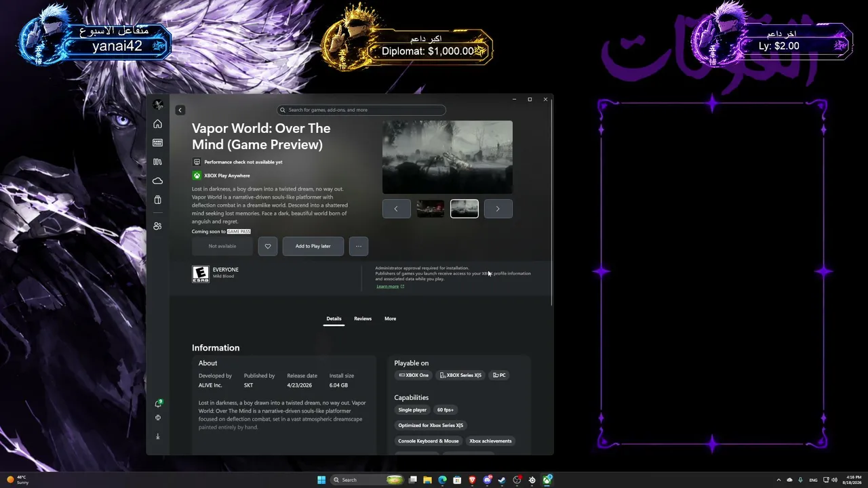Image resolution: width=868 pixels, height=488 pixels.
Task: Show the next screenshot in gallery
Action: (498, 209)
